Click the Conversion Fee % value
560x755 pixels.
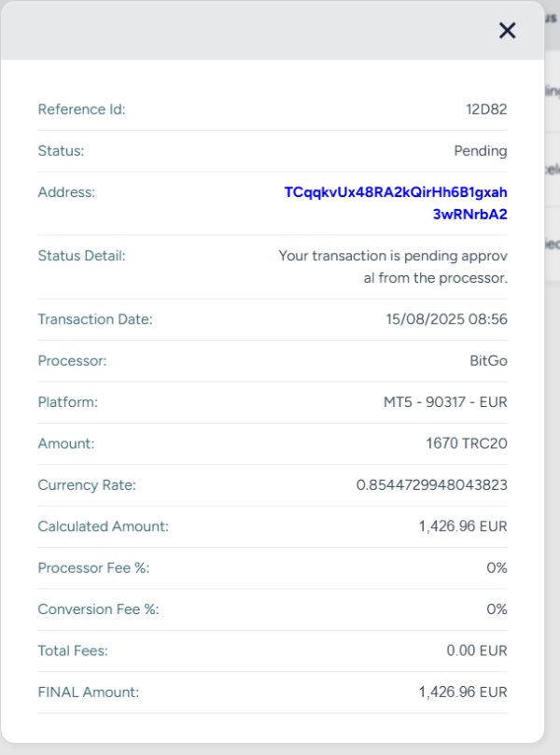497,609
